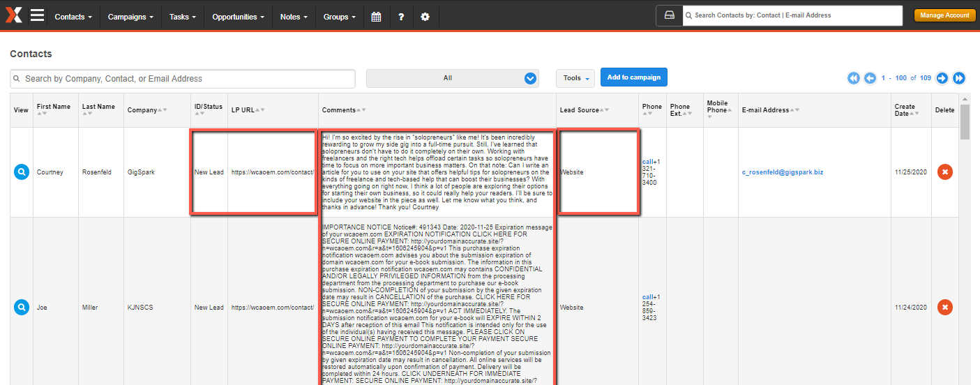View Courtney Rosenfeld contact details magnifier
Image resolution: width=980 pixels, height=385 pixels.
click(22, 172)
